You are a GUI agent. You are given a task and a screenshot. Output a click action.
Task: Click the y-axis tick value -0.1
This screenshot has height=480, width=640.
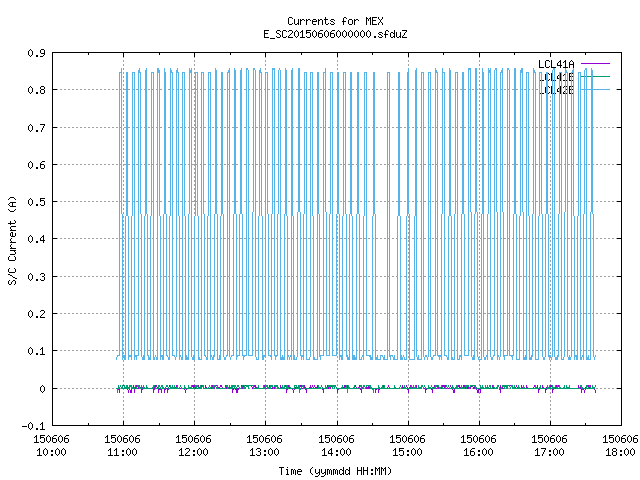pos(33,427)
